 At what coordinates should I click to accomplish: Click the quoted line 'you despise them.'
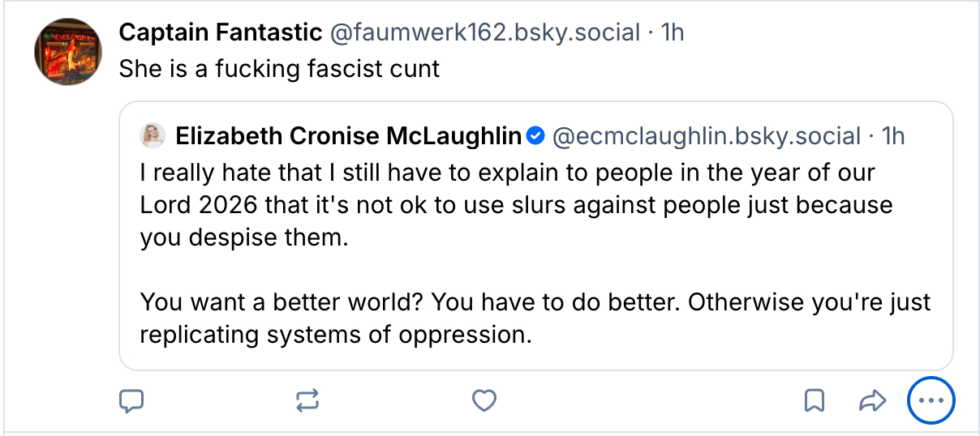click(x=248, y=237)
